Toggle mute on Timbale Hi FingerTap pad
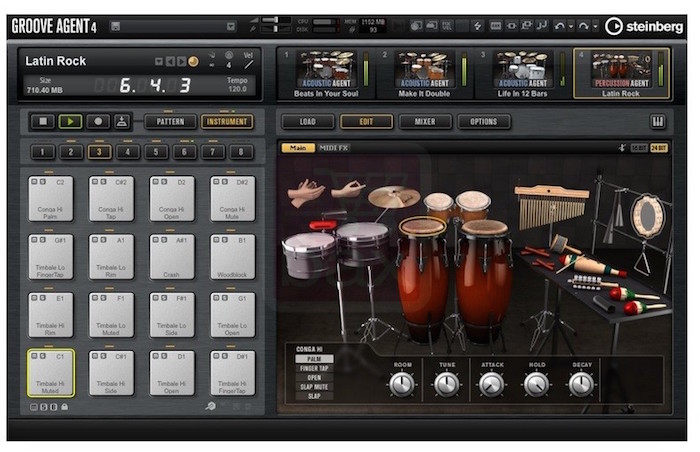The image size is (700, 452). [x=216, y=356]
